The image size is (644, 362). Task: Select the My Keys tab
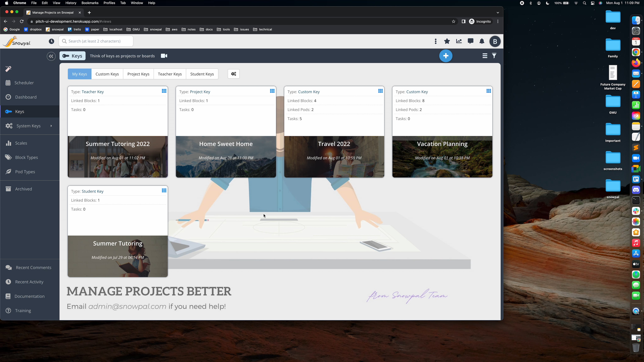(80, 74)
